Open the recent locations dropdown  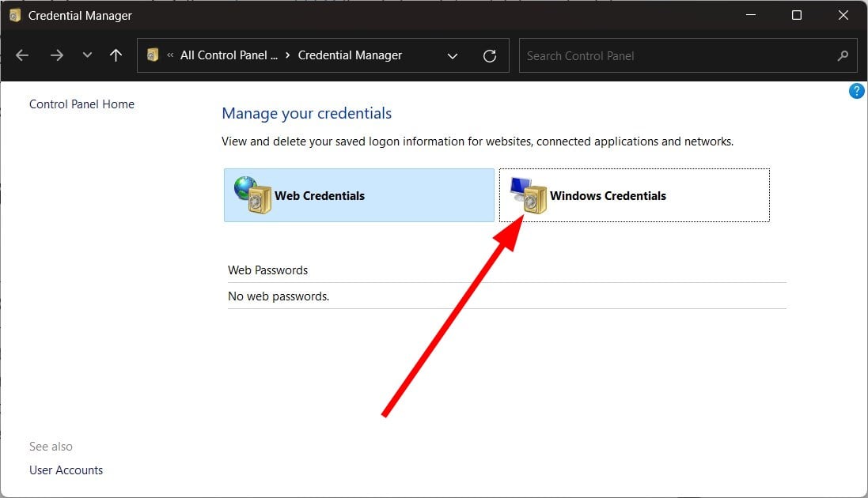[x=87, y=55]
